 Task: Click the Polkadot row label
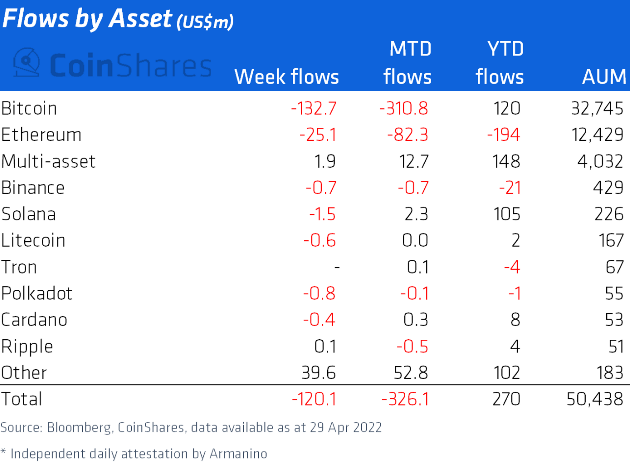point(37,293)
